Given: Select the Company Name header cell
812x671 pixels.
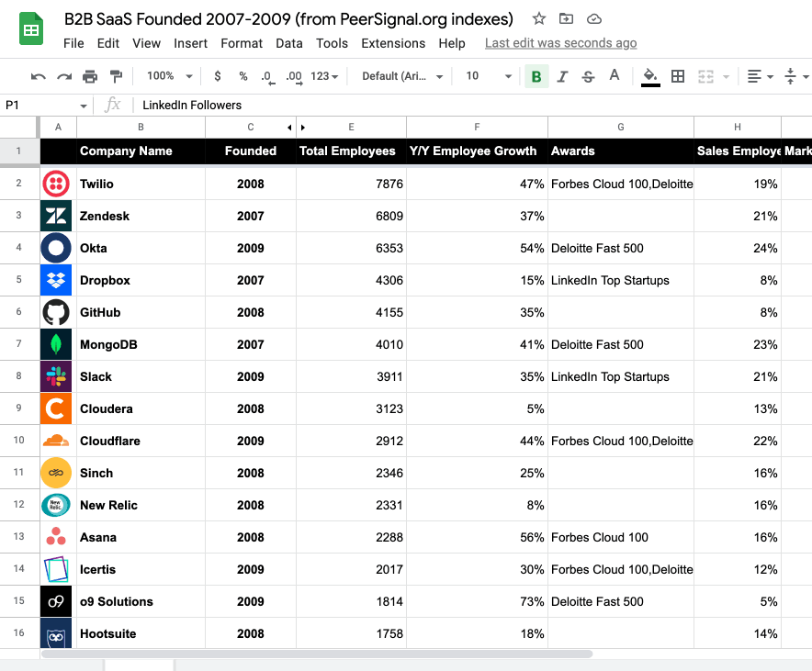Looking at the screenshot, I should [141, 151].
